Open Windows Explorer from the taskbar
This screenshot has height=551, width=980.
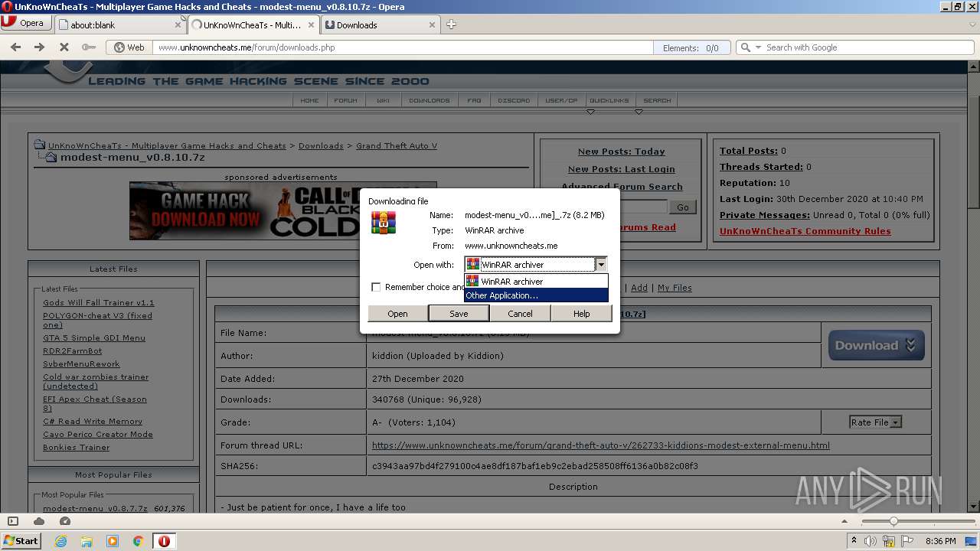(87, 541)
